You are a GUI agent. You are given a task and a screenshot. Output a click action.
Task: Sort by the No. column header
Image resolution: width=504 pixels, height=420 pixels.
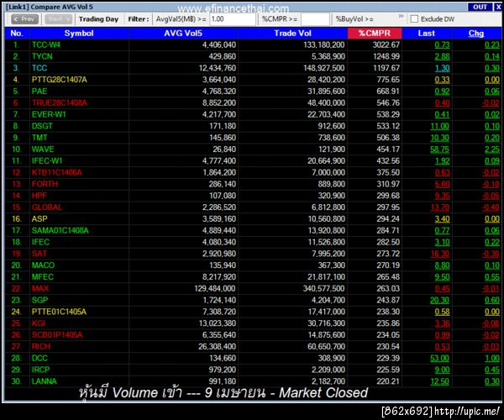pos(17,34)
